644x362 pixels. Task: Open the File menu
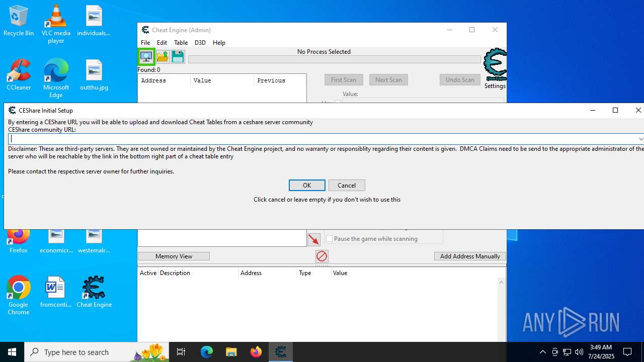(145, 43)
